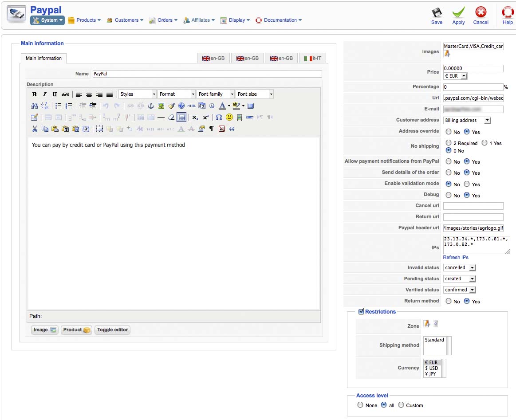Click the Refresh IPs link
516x420 pixels.
point(456,257)
